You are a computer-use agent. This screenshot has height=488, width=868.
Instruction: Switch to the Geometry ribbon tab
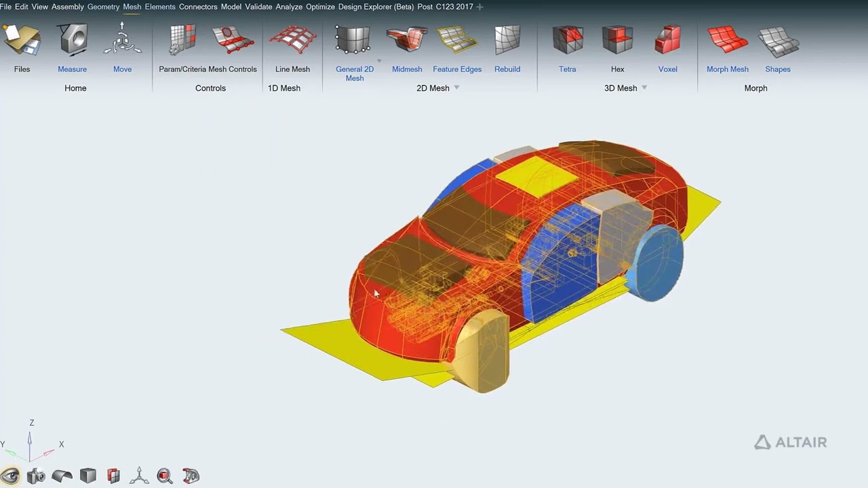point(103,7)
